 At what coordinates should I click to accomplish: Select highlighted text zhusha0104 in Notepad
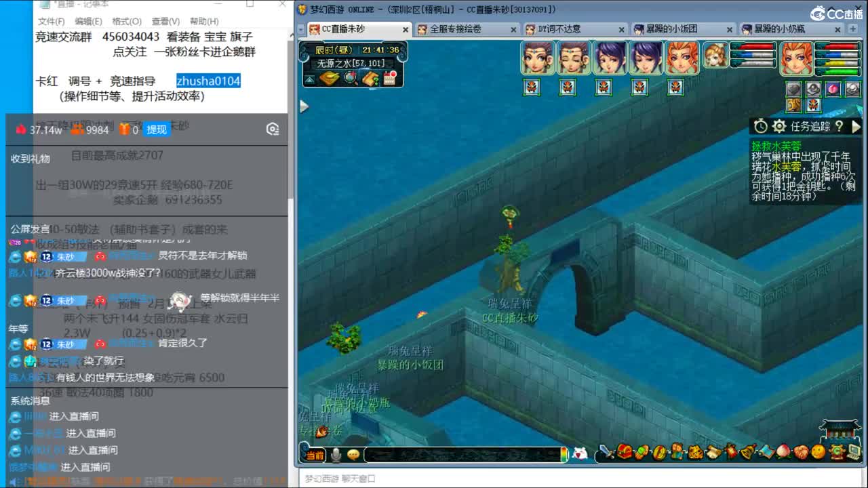[208, 81]
